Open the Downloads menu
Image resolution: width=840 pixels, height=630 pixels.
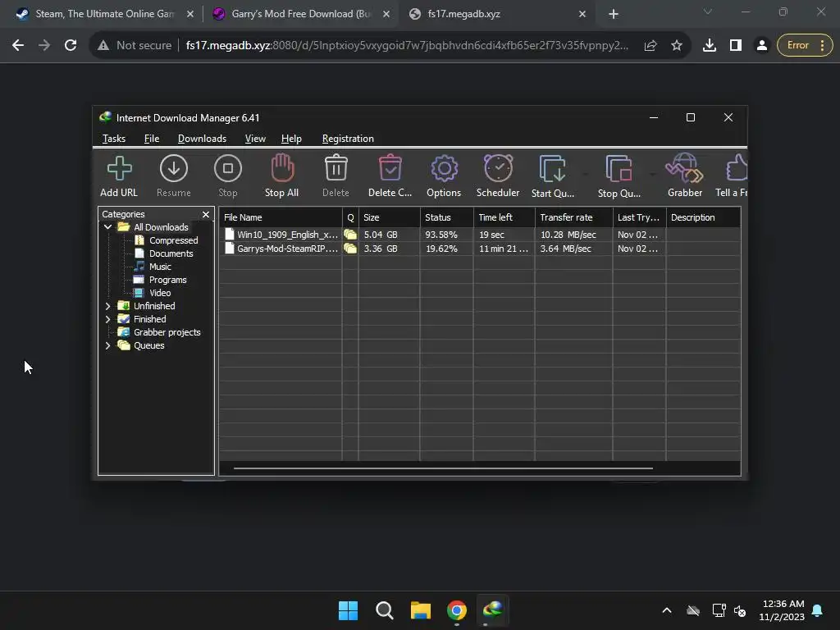[202, 139]
